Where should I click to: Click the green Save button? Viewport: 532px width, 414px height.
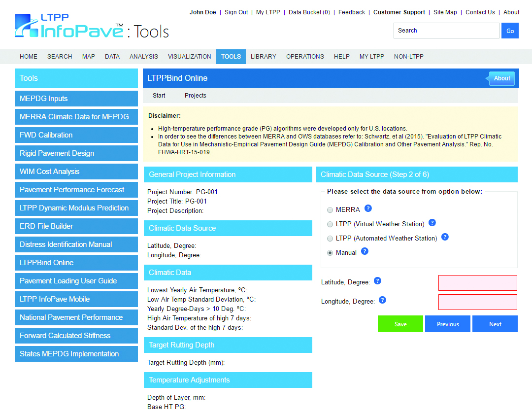pos(400,324)
